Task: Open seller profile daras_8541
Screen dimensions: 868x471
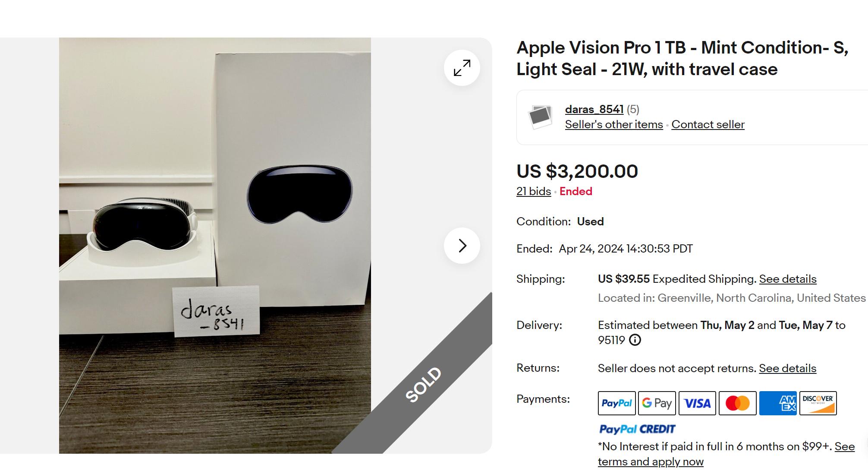Action: (594, 110)
